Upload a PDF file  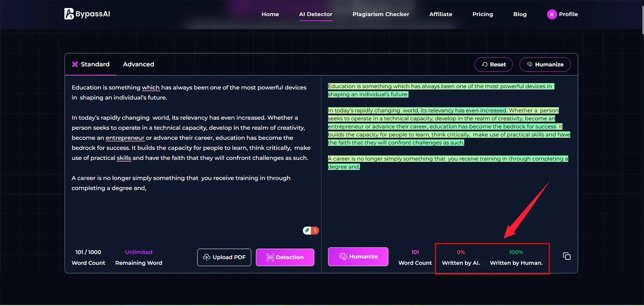(224, 257)
